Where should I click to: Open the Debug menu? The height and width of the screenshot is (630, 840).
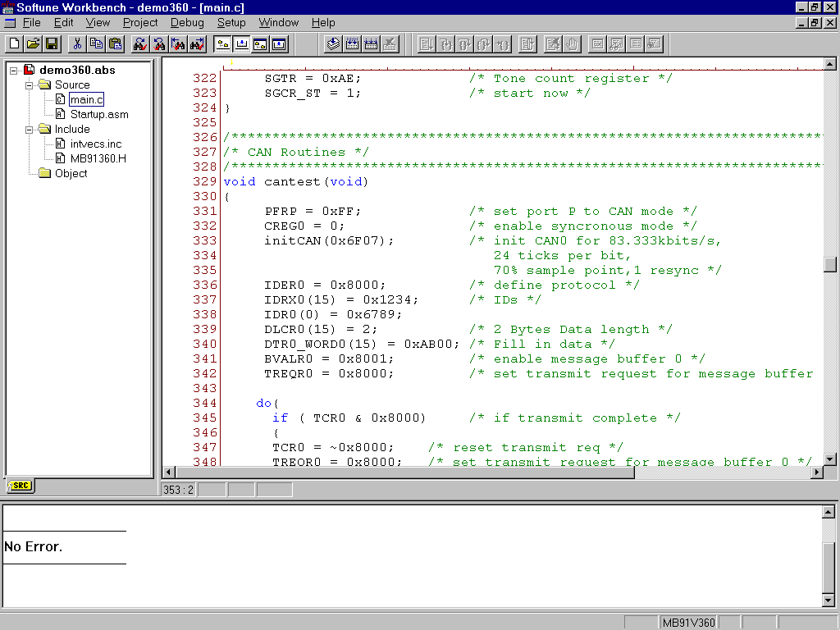click(187, 22)
